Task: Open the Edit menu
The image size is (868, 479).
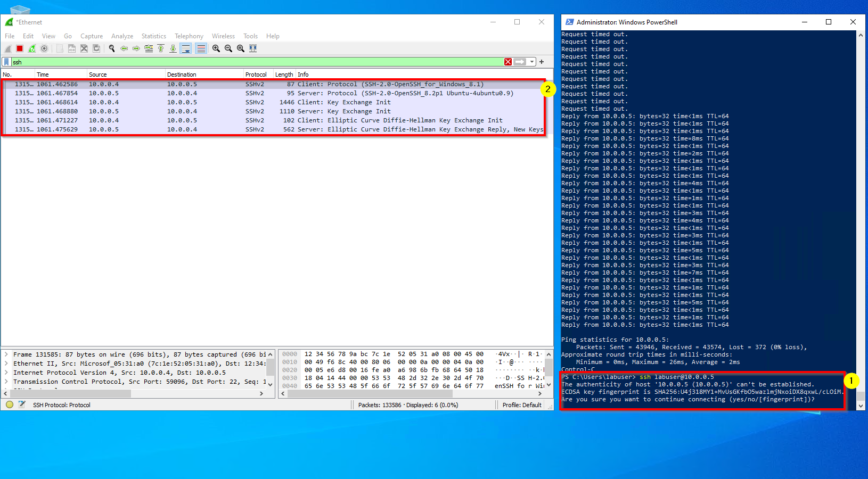Action: 28,36
